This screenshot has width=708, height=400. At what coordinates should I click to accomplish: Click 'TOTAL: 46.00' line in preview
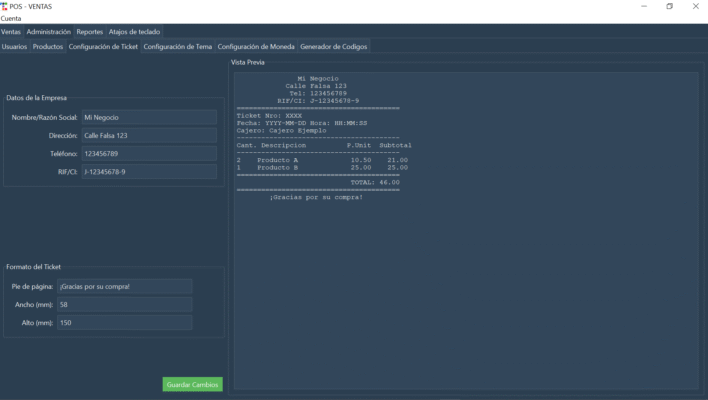point(375,182)
